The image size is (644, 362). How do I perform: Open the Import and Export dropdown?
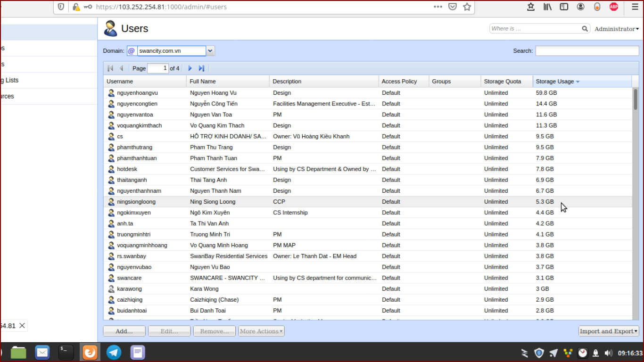point(609,331)
